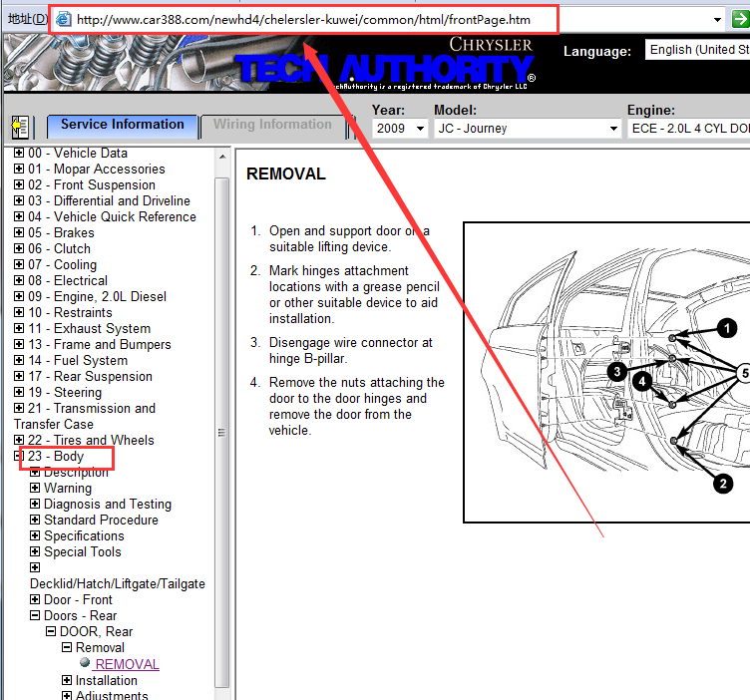
Task: Expand 13 - Frame and Bumpers node
Action: [x=19, y=344]
